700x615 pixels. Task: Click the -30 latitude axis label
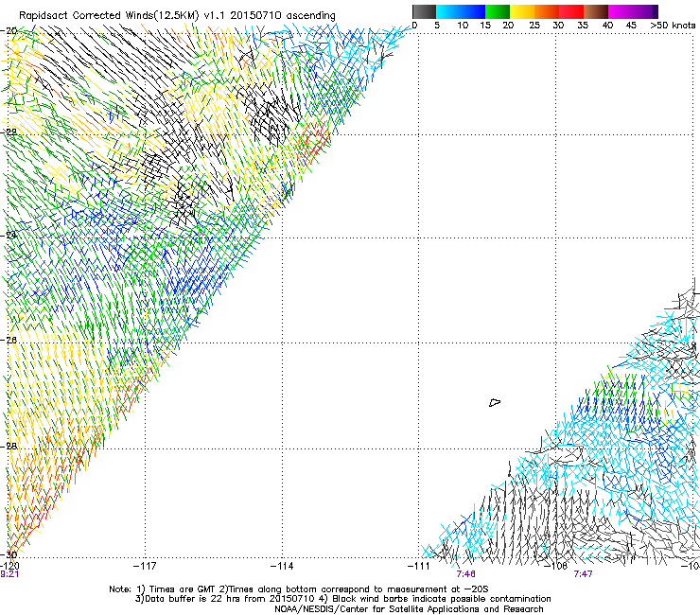[9, 554]
